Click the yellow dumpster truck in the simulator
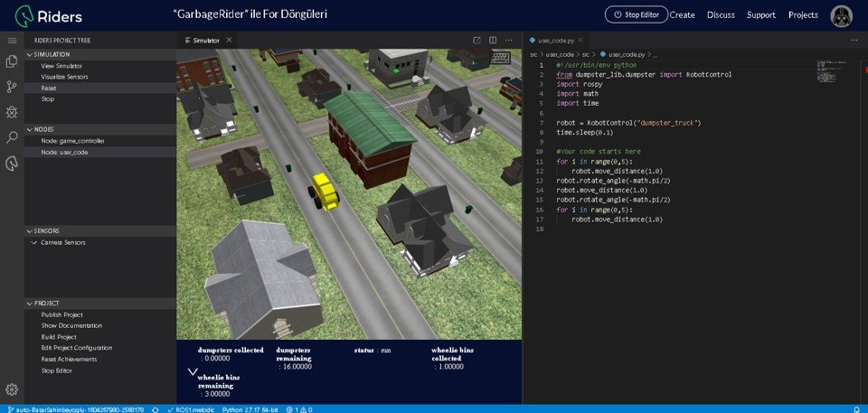This screenshot has height=413, width=868. (x=324, y=192)
